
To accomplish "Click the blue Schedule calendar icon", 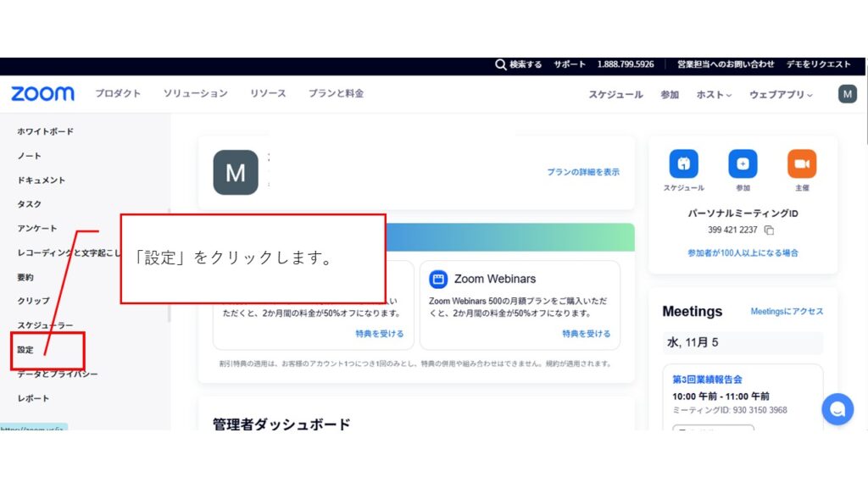I will coord(683,164).
